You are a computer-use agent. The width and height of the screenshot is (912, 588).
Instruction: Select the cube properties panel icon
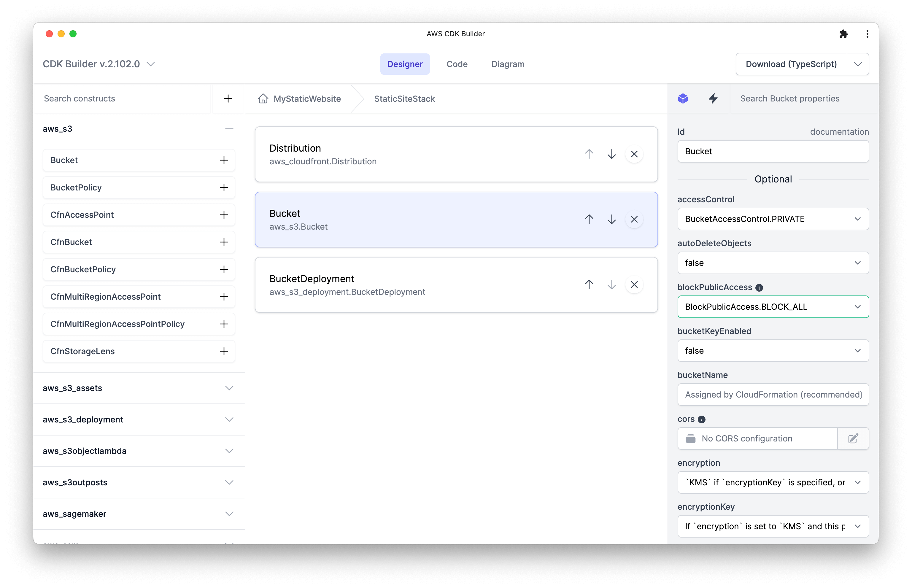[x=683, y=98]
